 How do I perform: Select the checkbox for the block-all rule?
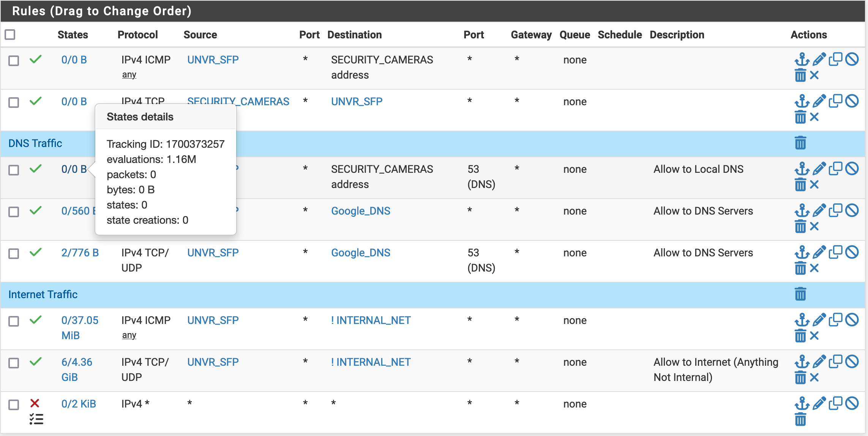[x=14, y=404]
